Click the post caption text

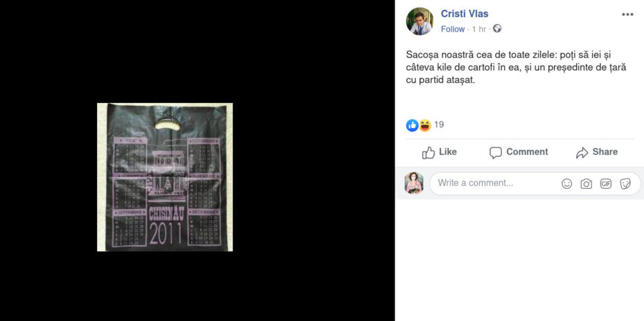[x=517, y=68]
